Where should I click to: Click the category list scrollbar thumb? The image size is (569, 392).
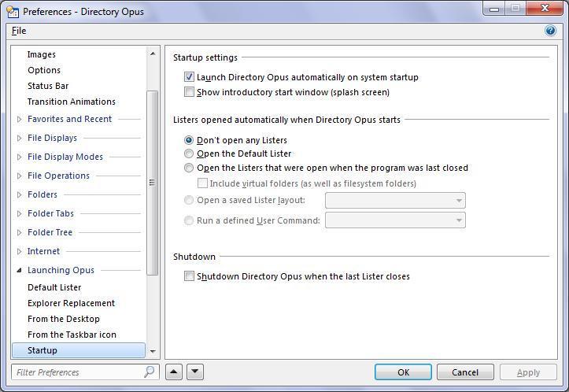(153, 183)
